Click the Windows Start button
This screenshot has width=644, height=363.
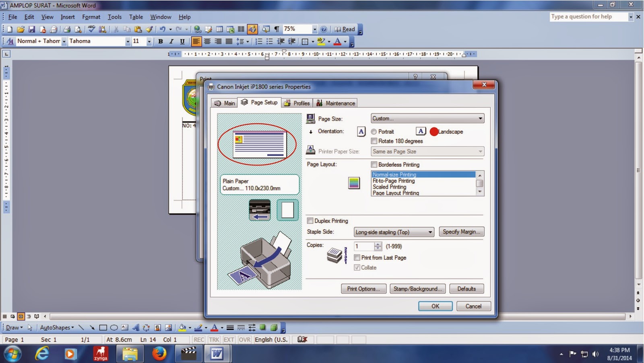12,354
